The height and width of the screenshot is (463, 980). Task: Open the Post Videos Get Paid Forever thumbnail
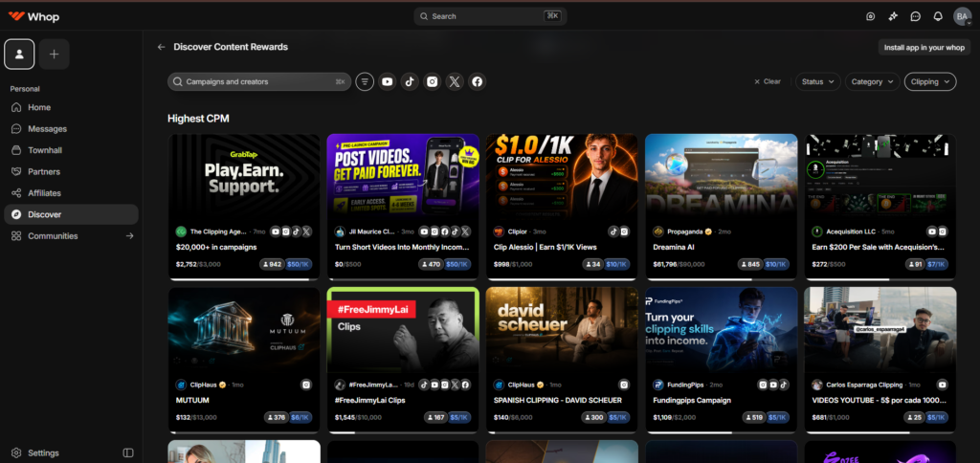(x=403, y=177)
